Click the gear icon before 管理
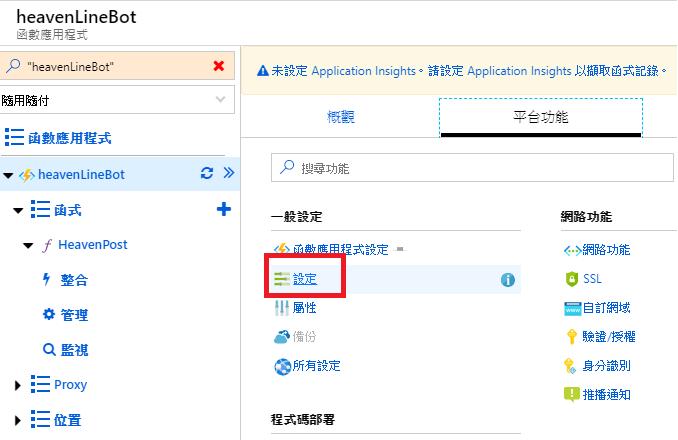Image resolution: width=678 pixels, height=440 pixels. 49,314
